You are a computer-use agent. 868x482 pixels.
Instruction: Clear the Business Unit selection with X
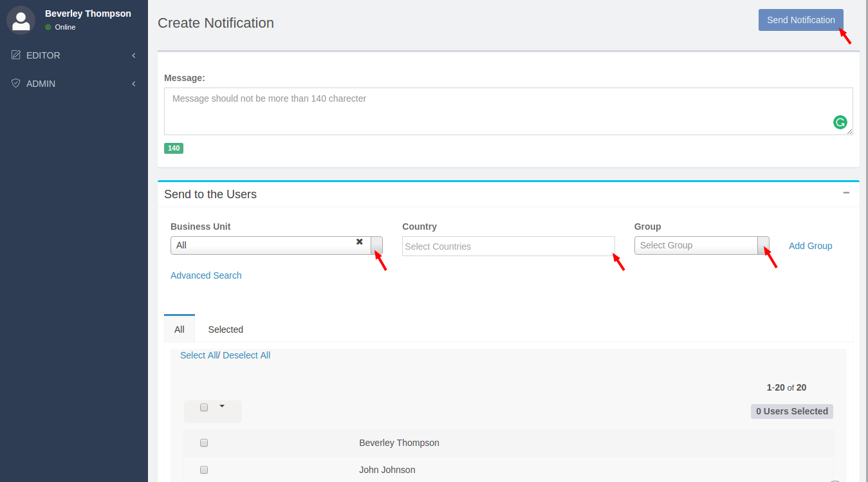360,242
